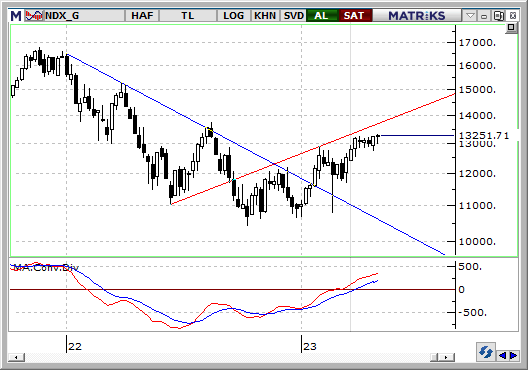Click the blue horizontal last price line
The width and height of the screenshot is (528, 370).
[x=417, y=135]
